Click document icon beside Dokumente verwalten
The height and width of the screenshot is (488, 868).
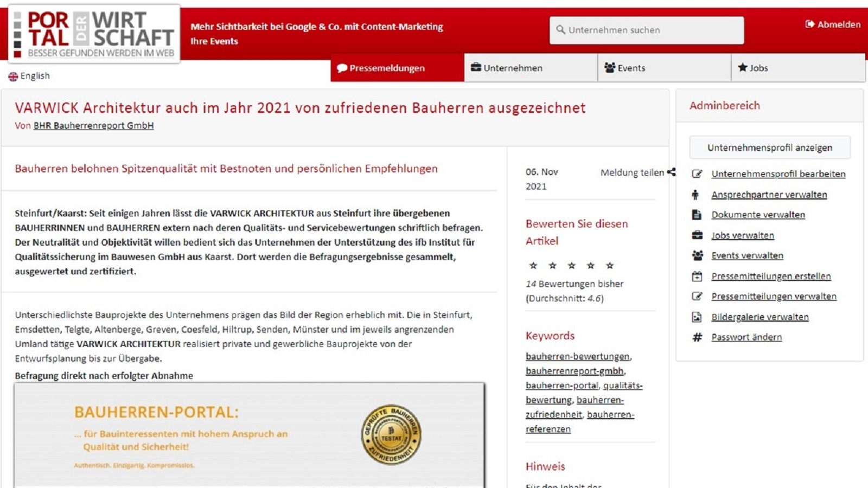[x=697, y=215]
